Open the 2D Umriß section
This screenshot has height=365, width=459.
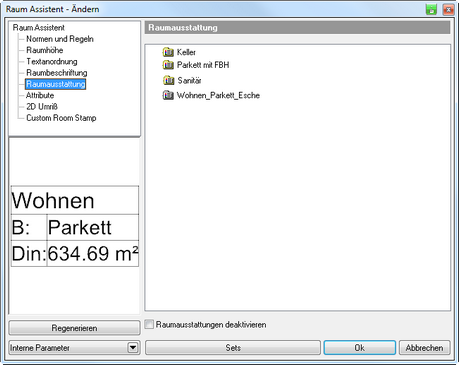[42, 107]
